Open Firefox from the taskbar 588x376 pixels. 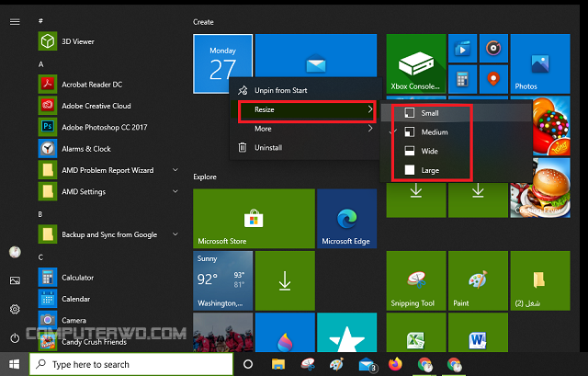(395, 364)
